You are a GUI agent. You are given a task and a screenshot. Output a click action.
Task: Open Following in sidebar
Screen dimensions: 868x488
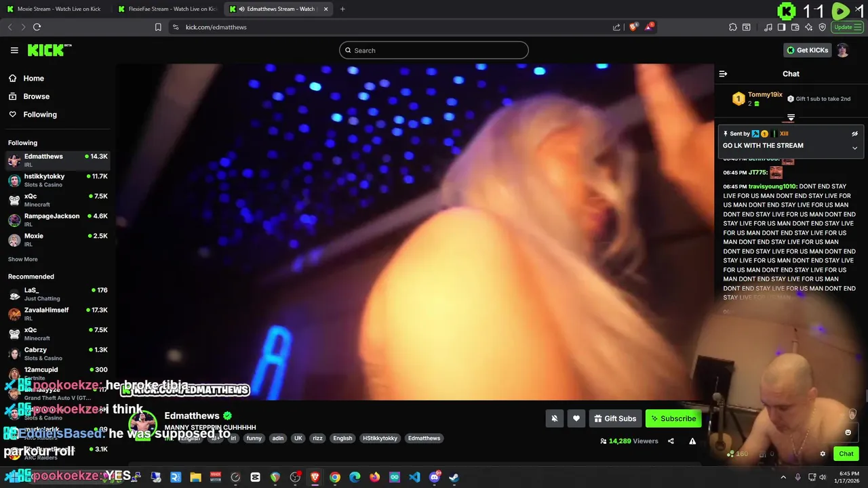coord(33,115)
